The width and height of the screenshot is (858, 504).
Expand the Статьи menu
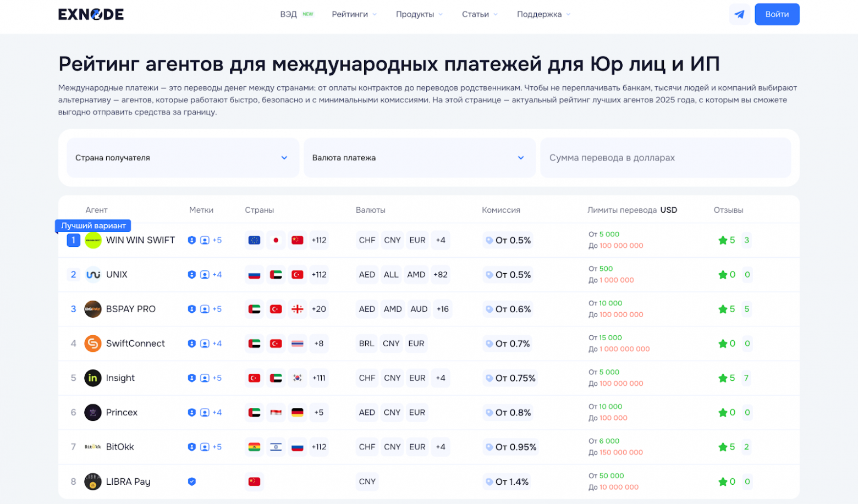pos(480,14)
